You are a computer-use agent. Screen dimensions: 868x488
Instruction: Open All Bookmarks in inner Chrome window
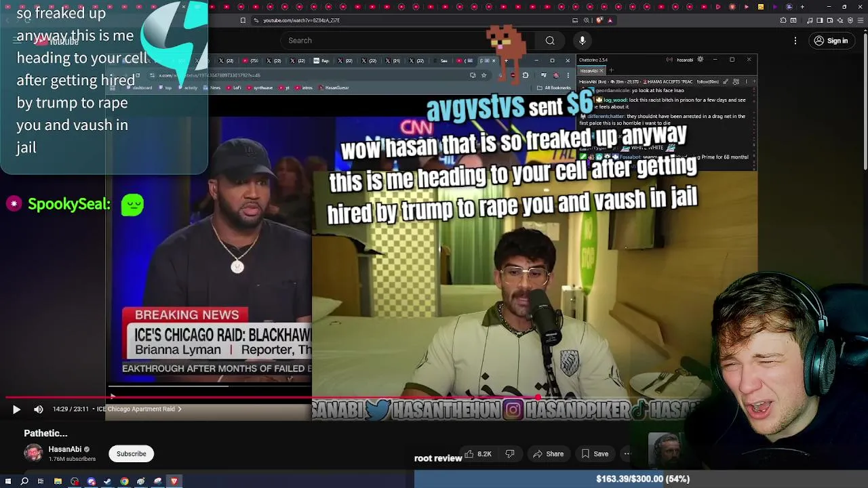[x=555, y=87]
